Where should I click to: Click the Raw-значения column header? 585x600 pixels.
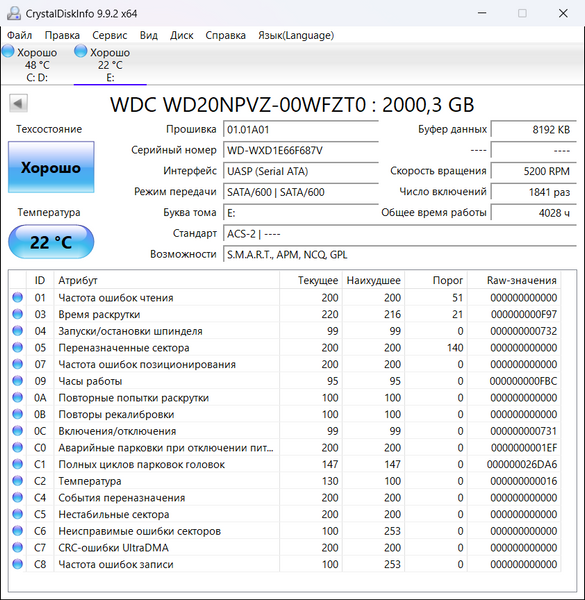(514, 280)
